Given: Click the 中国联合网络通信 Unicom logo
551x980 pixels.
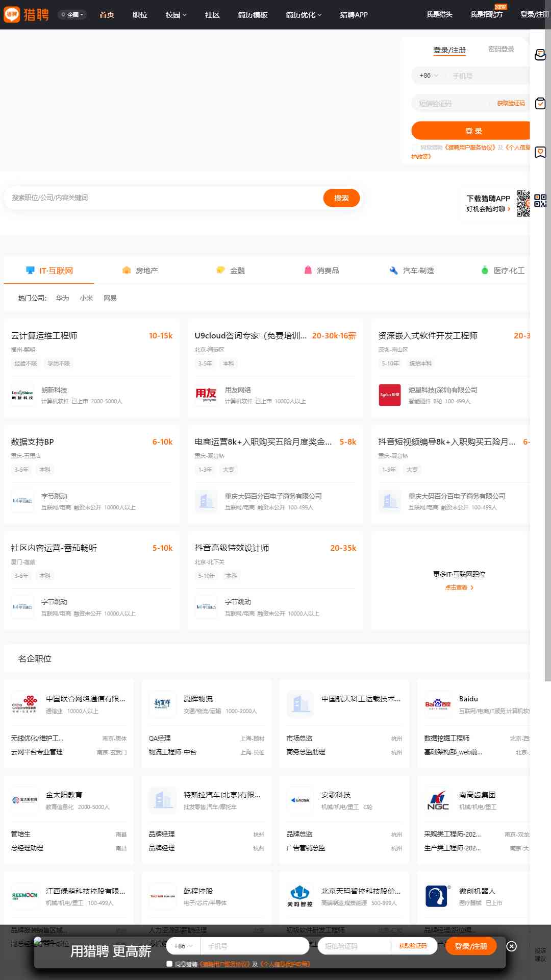Looking at the screenshot, I should [x=24, y=704].
